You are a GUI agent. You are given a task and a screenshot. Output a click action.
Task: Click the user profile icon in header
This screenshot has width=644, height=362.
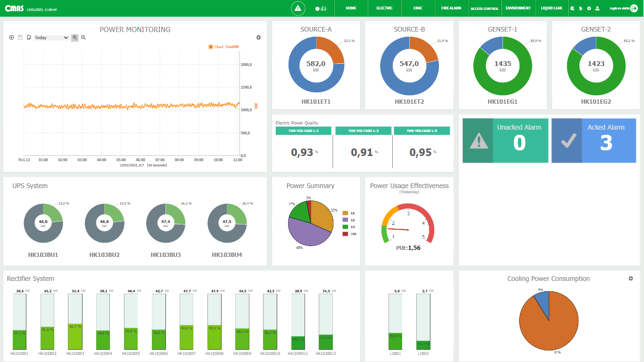597,8
